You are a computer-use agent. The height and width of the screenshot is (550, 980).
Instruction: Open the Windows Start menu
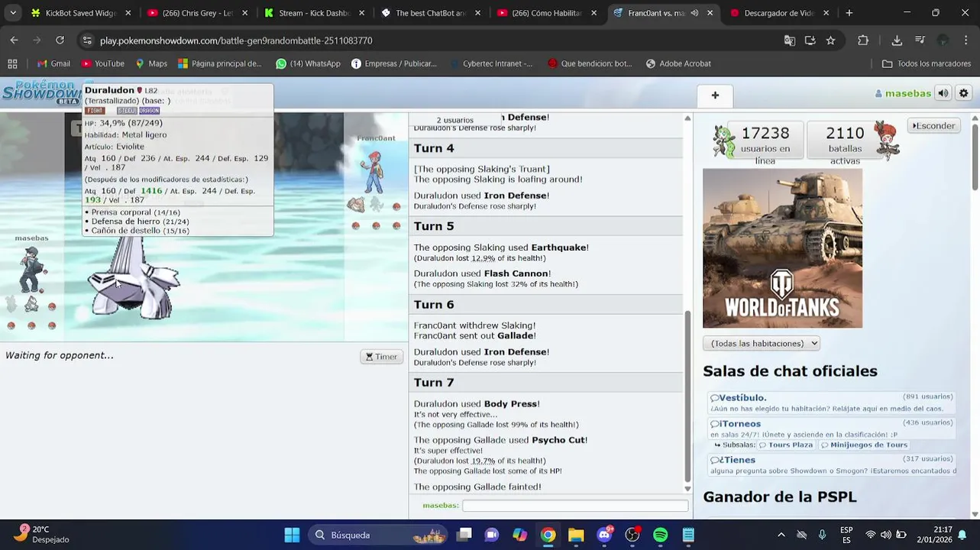pyautogui.click(x=292, y=535)
